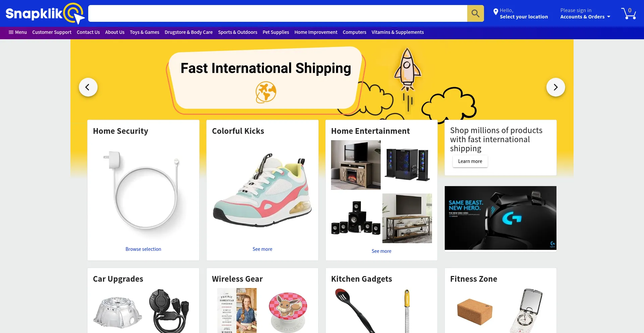This screenshot has height=333, width=644.
Task: Click See more under Colorful Kicks
Action: [262, 249]
